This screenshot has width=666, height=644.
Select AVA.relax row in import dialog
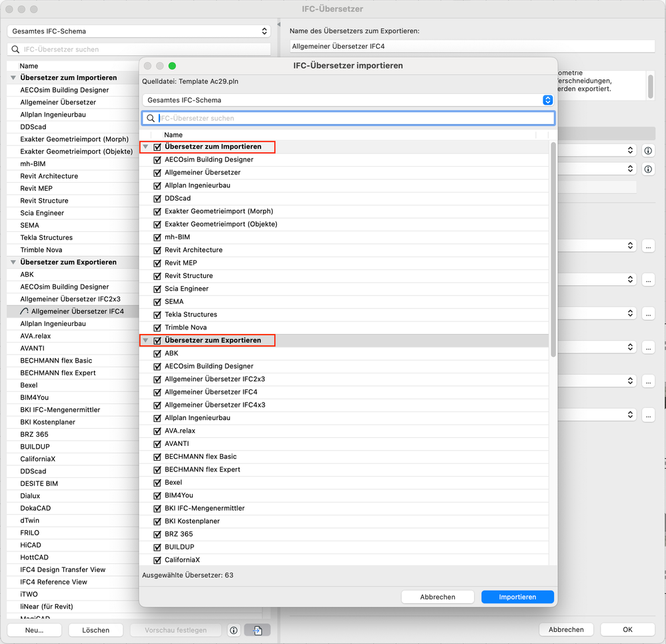click(345, 431)
